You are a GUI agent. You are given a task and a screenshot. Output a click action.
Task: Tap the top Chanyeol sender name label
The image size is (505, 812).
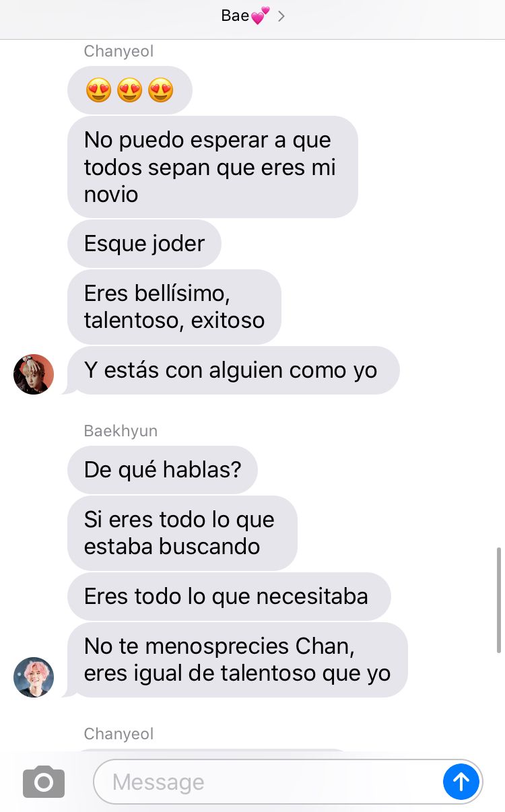tap(119, 51)
